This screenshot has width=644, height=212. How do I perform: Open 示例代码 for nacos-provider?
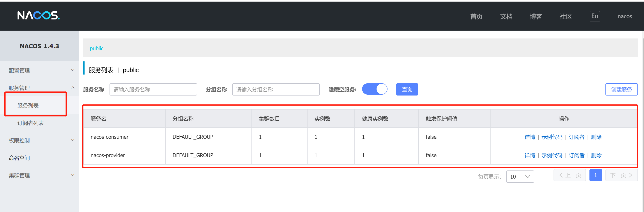tap(552, 155)
